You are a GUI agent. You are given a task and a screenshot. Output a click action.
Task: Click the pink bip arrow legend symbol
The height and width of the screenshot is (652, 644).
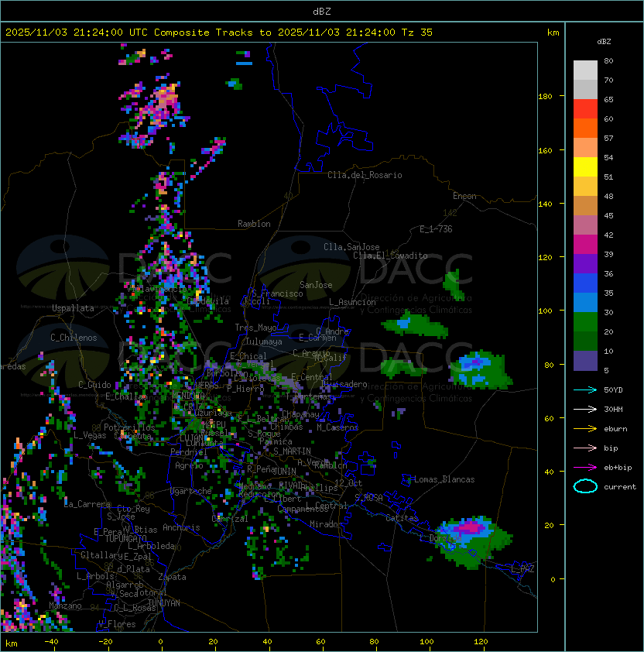click(x=585, y=448)
